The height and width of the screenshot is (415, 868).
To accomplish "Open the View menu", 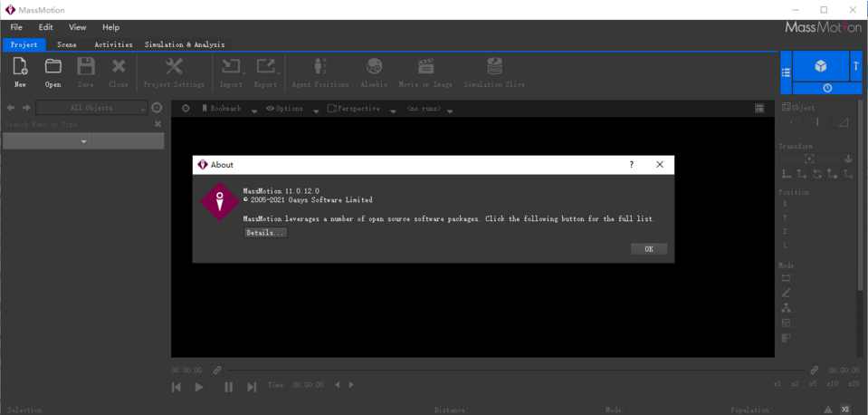I will click(78, 27).
